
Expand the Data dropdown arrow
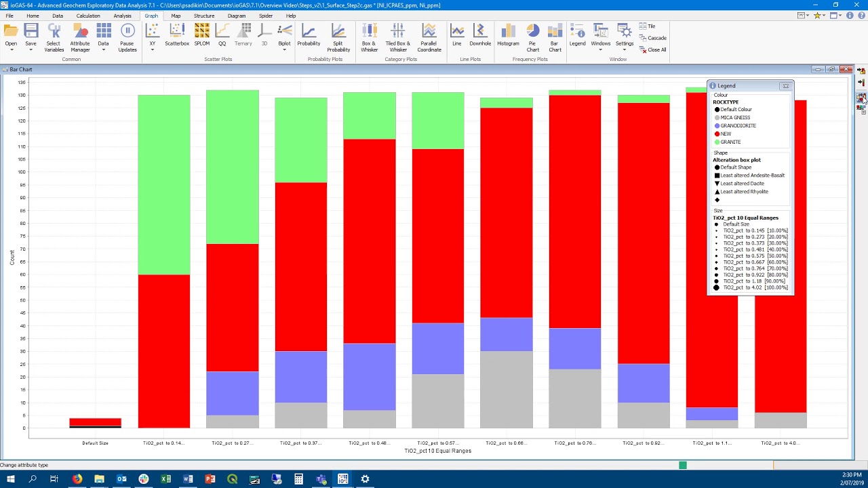point(103,49)
